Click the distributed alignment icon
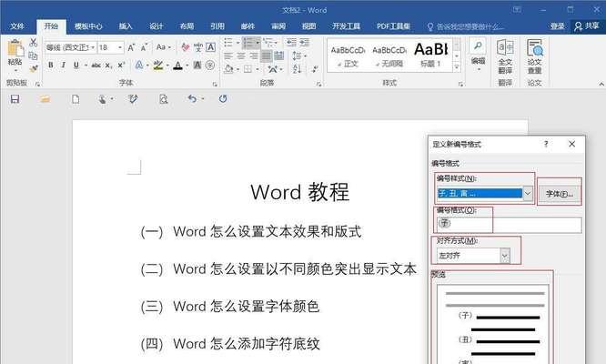The image size is (606, 364). click(279, 56)
